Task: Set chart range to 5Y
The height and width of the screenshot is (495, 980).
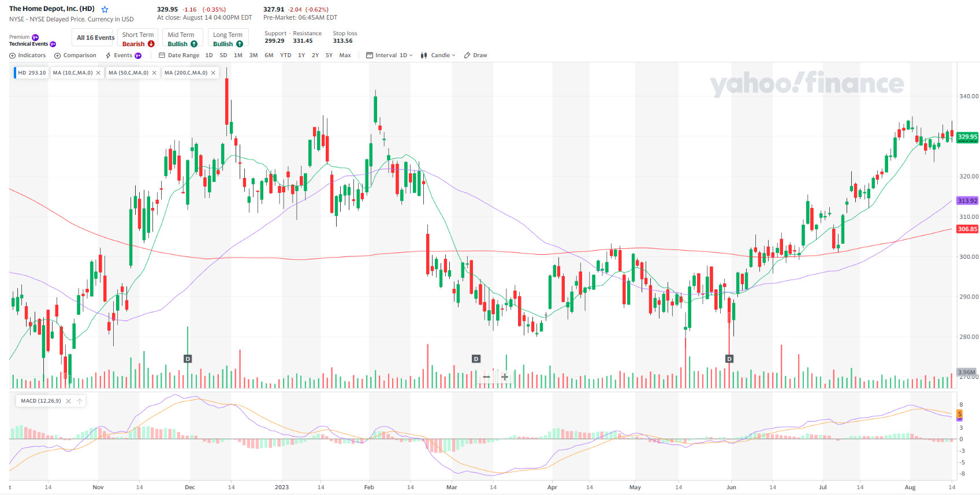Action: pos(329,55)
